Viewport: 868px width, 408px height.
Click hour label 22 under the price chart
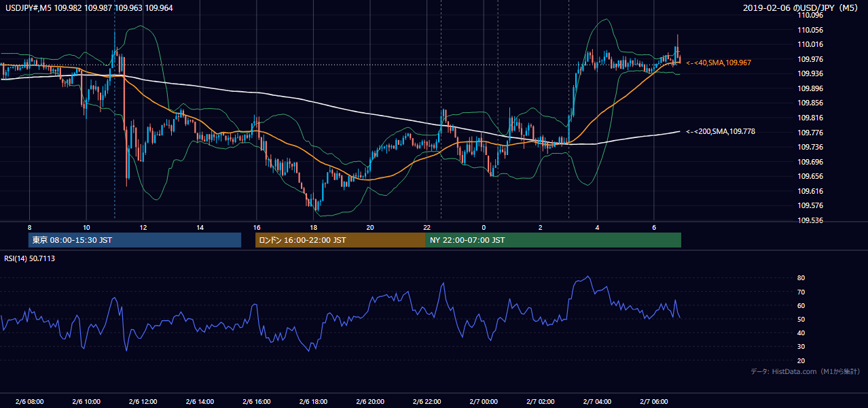pos(427,227)
